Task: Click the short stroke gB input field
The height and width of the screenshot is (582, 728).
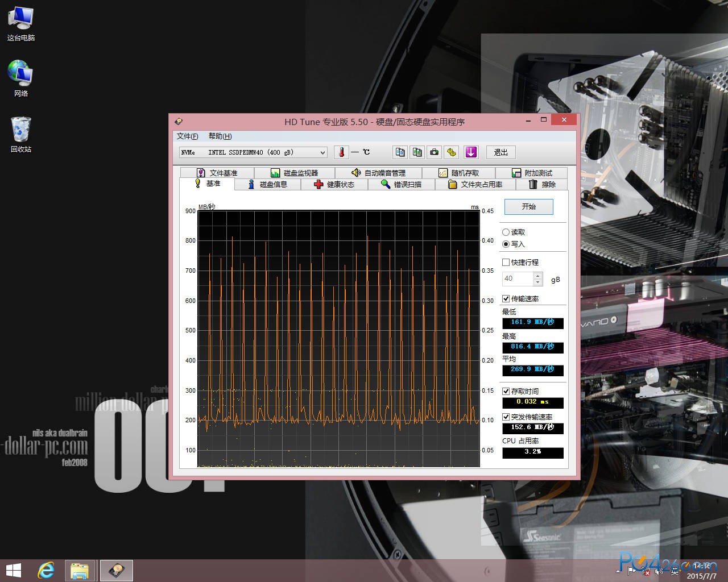Action: (518, 278)
